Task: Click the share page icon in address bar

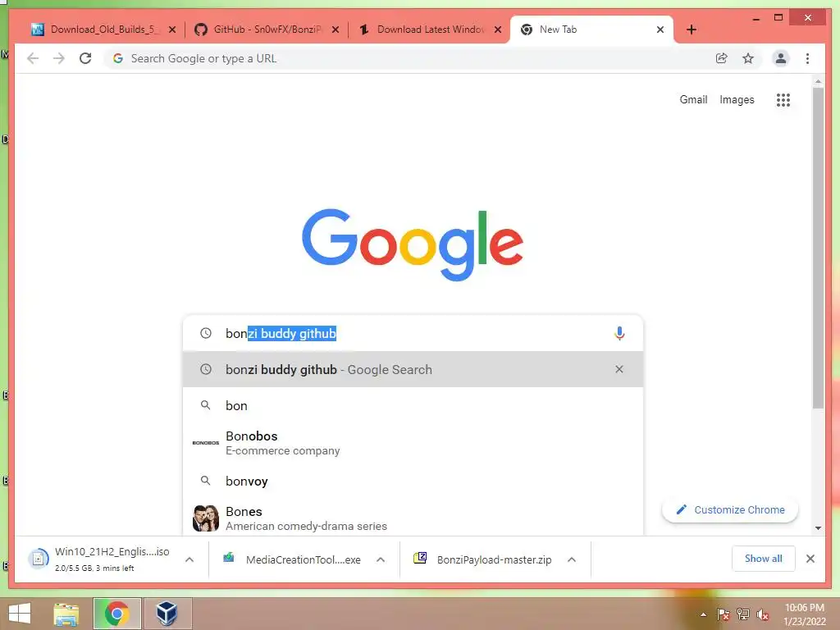Action: (722, 58)
